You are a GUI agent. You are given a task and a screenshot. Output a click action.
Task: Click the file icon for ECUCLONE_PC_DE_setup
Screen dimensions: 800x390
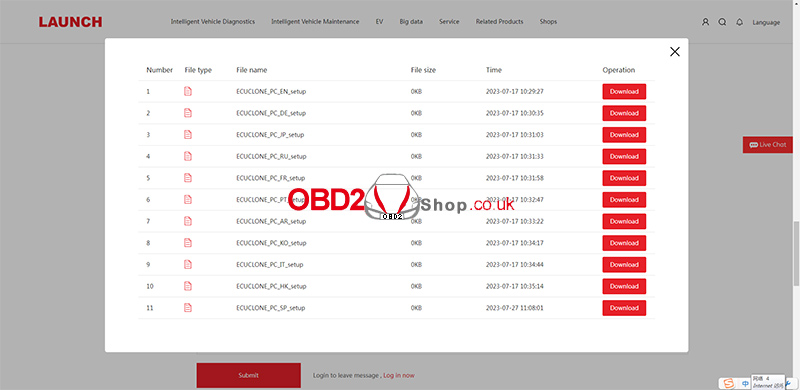click(188, 113)
